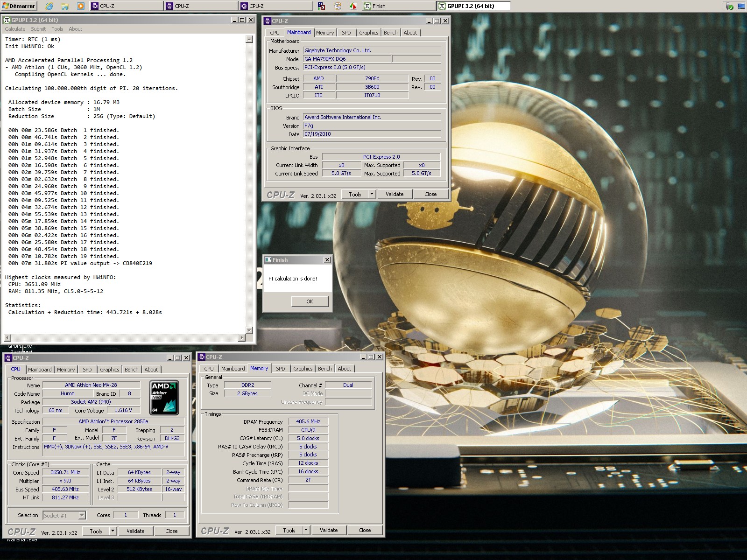Click Validate in Mainboard CPU-Z window
747x560 pixels.
pyautogui.click(x=395, y=194)
